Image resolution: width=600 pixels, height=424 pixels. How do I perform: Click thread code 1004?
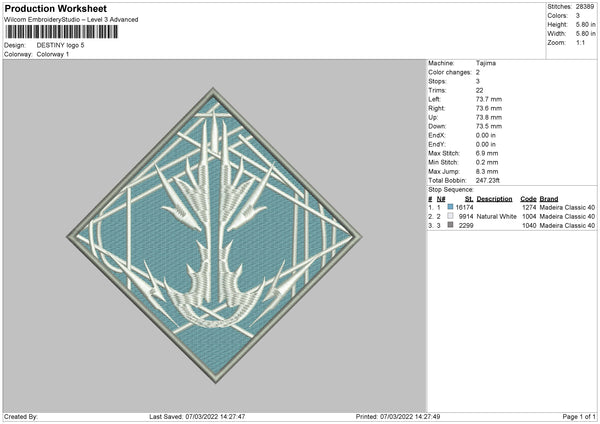click(529, 217)
